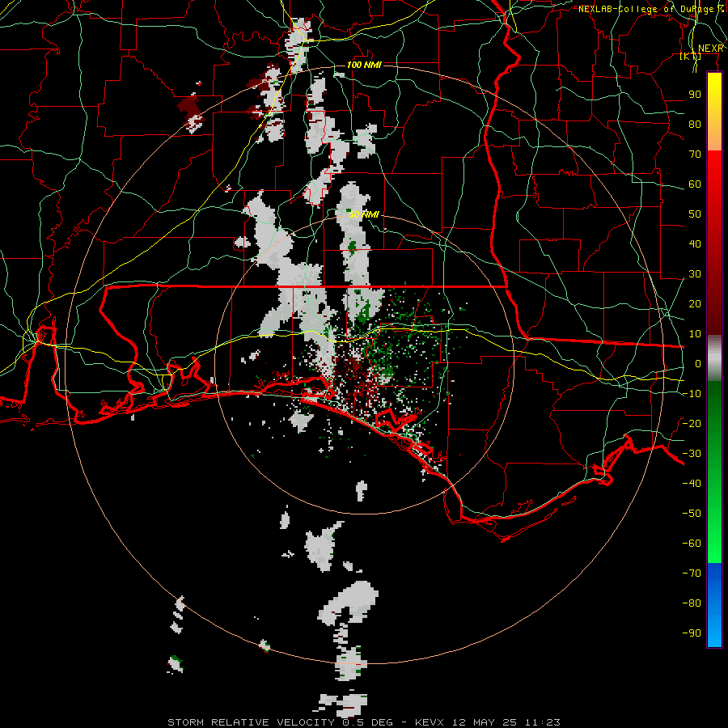
Task: Click the 10 value on the velocity scale
Action: pos(695,334)
